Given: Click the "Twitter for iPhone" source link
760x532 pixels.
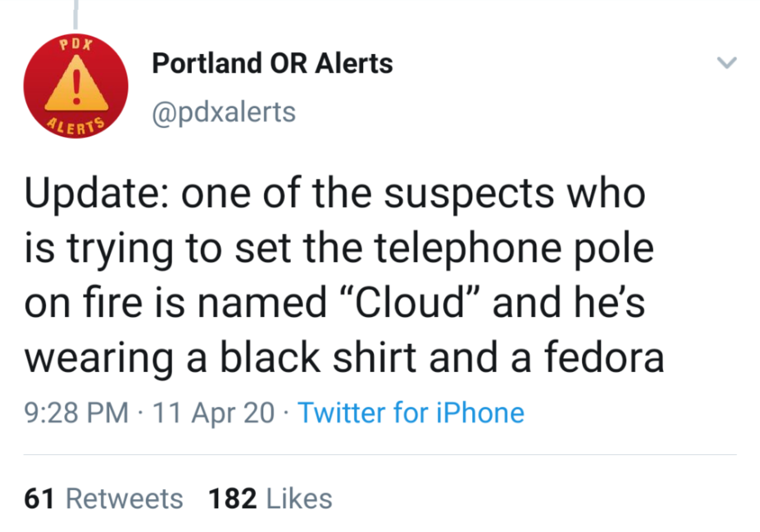Looking at the screenshot, I should (411, 413).
